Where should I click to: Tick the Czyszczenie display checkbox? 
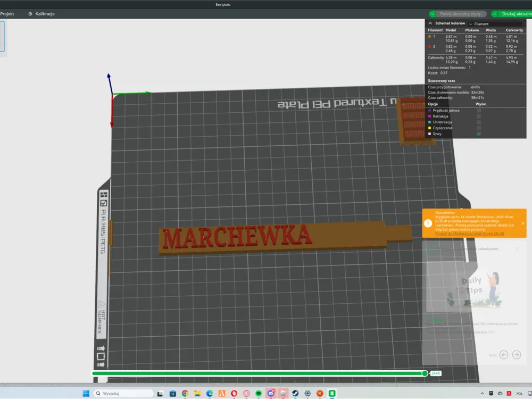(x=479, y=128)
